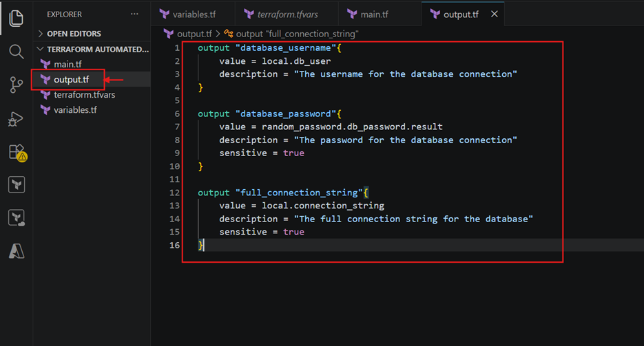Open main.tf in the file explorer
The image size is (644, 346).
92,65
